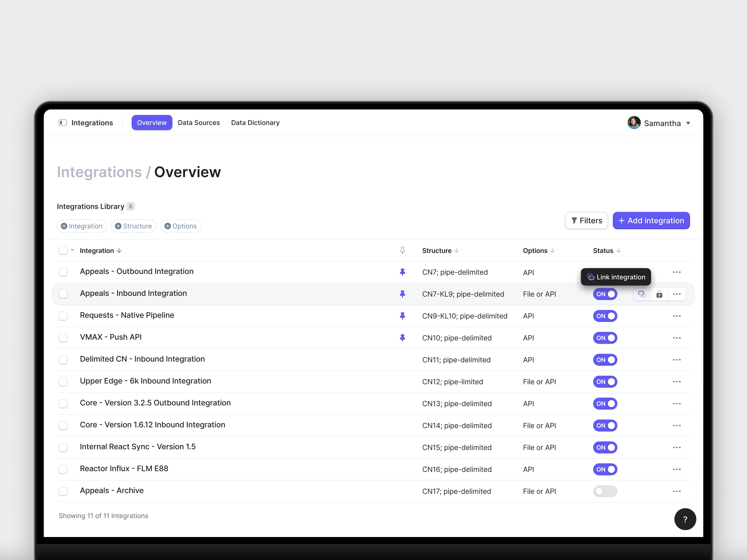Open the three-dot menu for Appeals - Archive
Image resolution: width=747 pixels, height=560 pixels.
pyautogui.click(x=677, y=491)
